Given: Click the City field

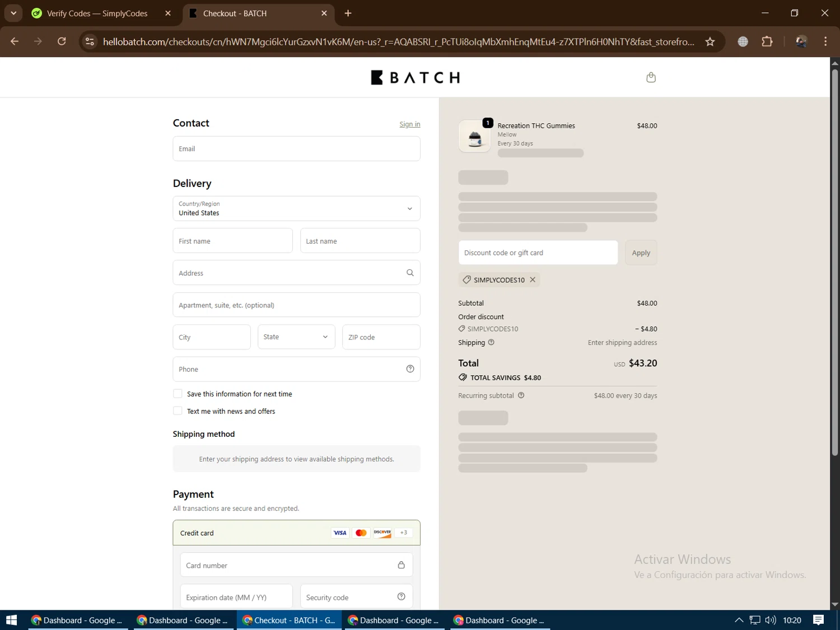Looking at the screenshot, I should click(x=212, y=337).
